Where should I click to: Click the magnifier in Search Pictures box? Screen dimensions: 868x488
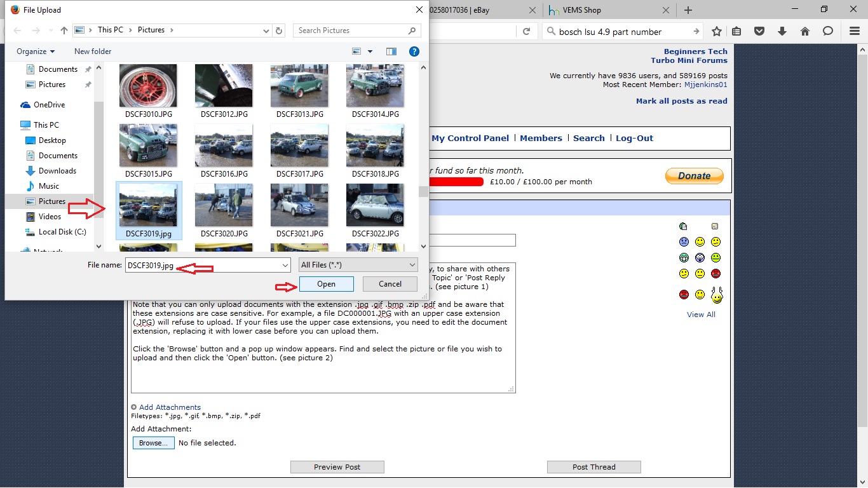point(412,30)
